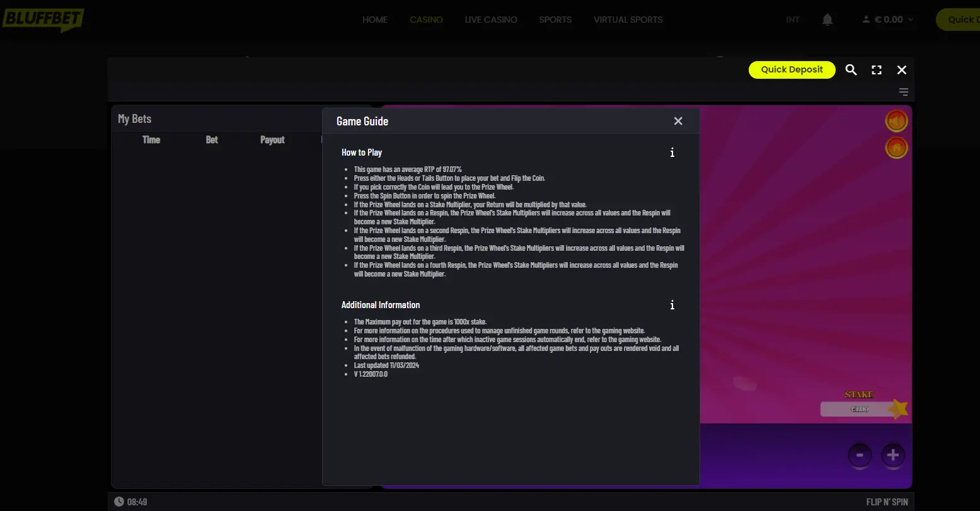Click the Game Guide title
This screenshot has height=511, width=980.
coord(362,121)
